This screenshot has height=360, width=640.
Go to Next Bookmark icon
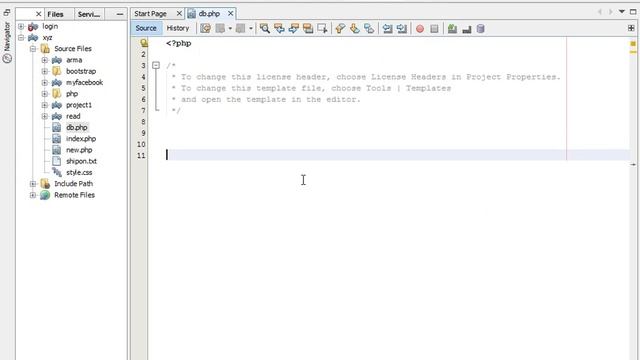coord(355,29)
